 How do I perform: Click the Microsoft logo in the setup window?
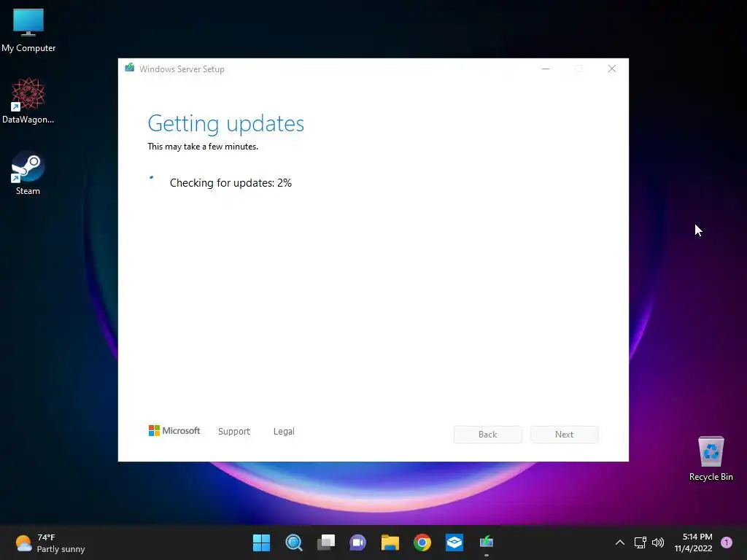pyautogui.click(x=174, y=431)
